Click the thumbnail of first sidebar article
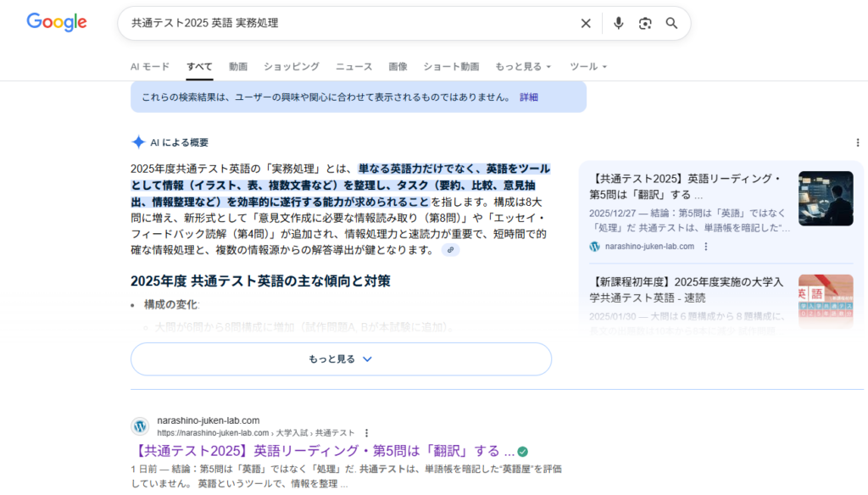This screenshot has height=495, width=868. (825, 198)
